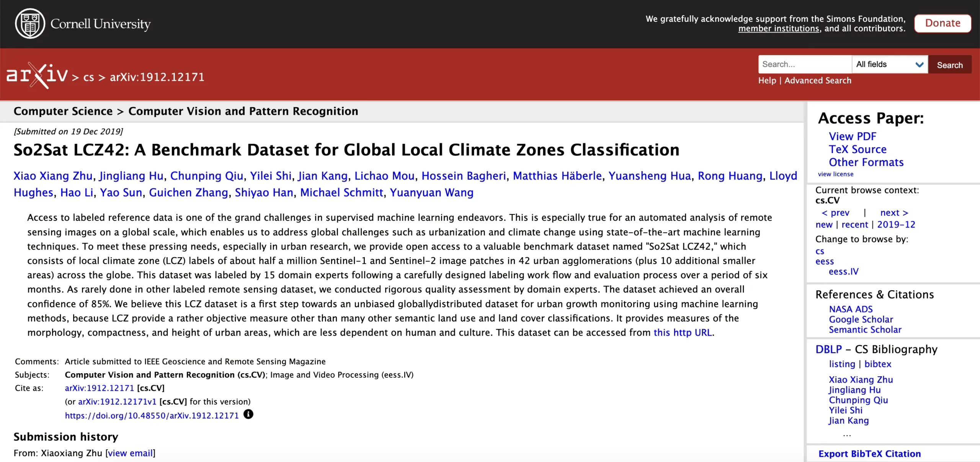The height and width of the screenshot is (462, 980).
Task: Click view email link
Action: coord(130,453)
